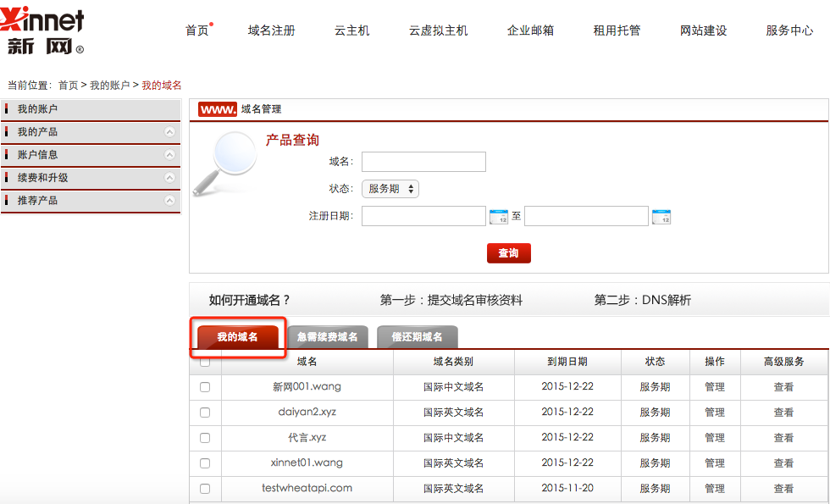This screenshot has width=830, height=504.
Task: Click 查看 link for 代言.xyz
Action: [x=783, y=438]
